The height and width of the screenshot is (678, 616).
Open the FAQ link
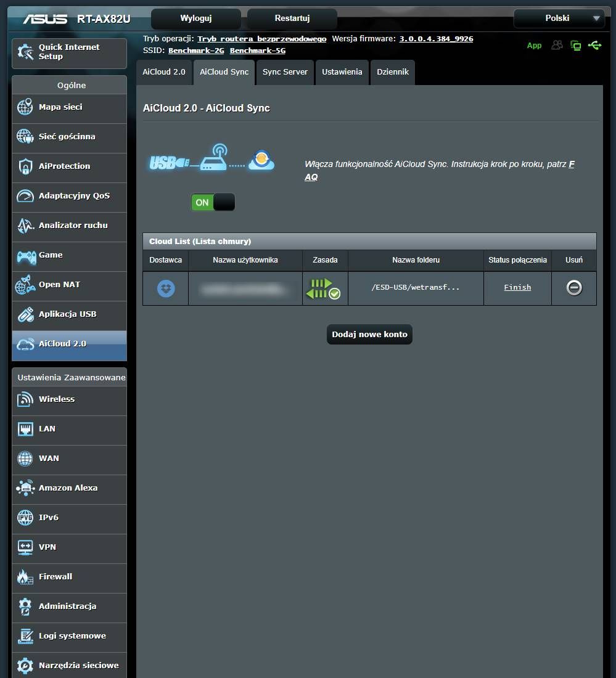click(x=440, y=171)
